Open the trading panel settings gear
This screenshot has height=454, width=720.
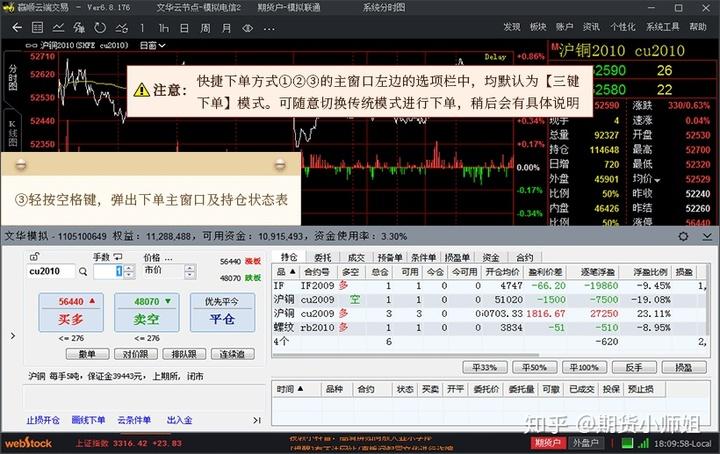(683, 236)
